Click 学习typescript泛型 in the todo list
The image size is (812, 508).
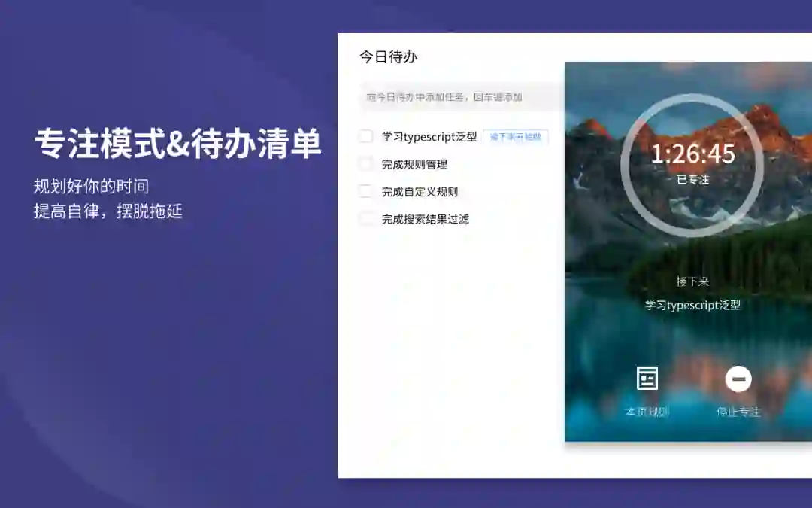429,137
